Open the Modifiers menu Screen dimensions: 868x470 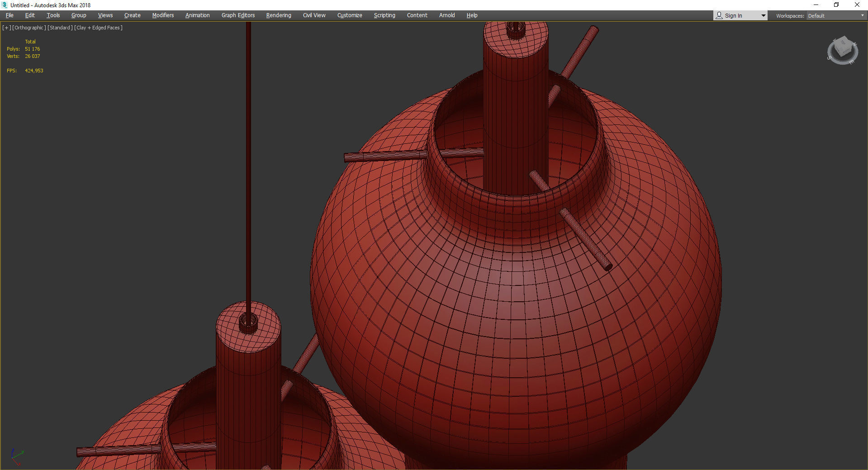point(163,15)
